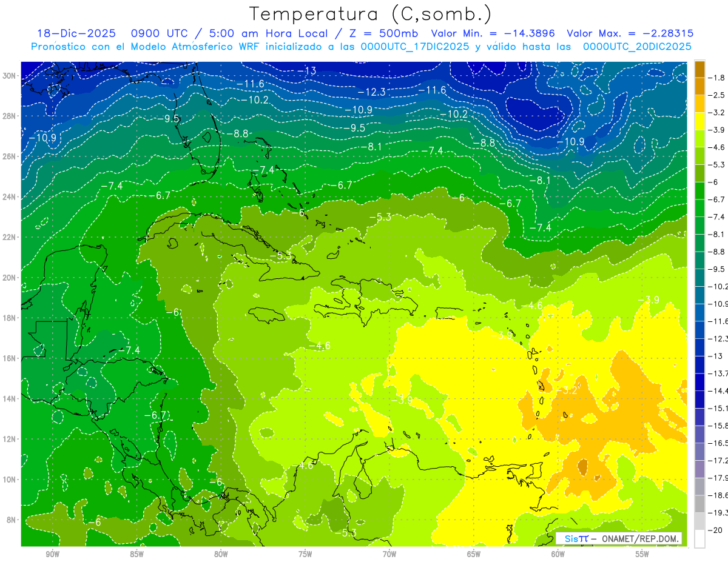The width and height of the screenshot is (728, 562).
Task: Click white swatch at bottom of color scale
Action: tap(699, 539)
